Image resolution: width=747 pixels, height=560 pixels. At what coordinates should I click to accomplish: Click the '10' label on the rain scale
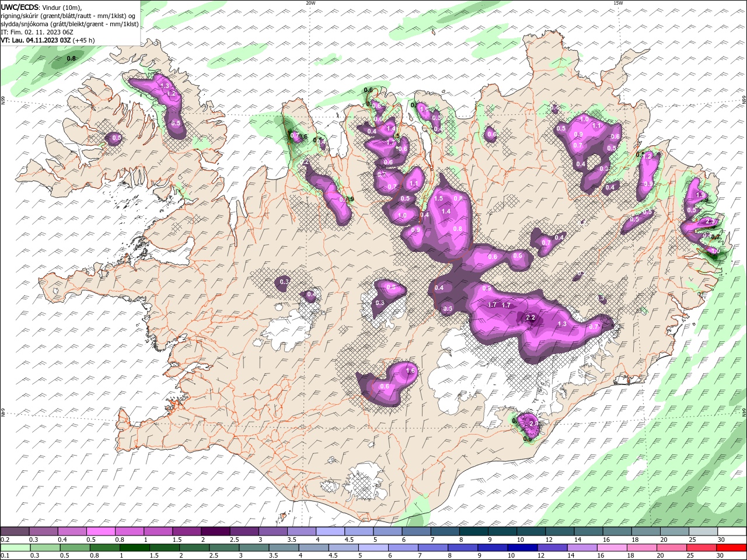coord(512,556)
